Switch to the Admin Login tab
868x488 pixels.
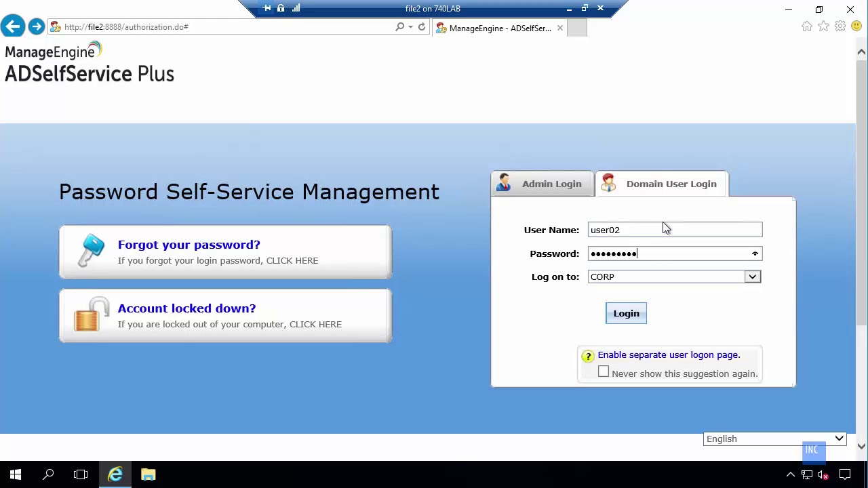coord(542,184)
